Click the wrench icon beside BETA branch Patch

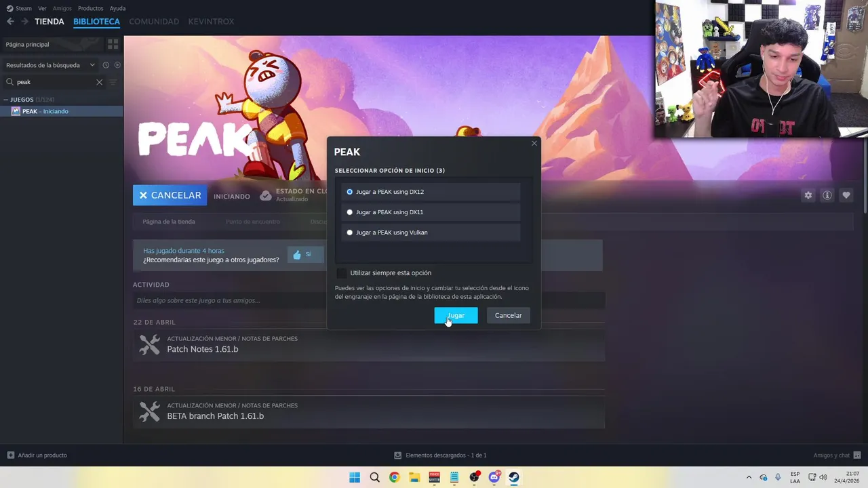click(x=149, y=411)
